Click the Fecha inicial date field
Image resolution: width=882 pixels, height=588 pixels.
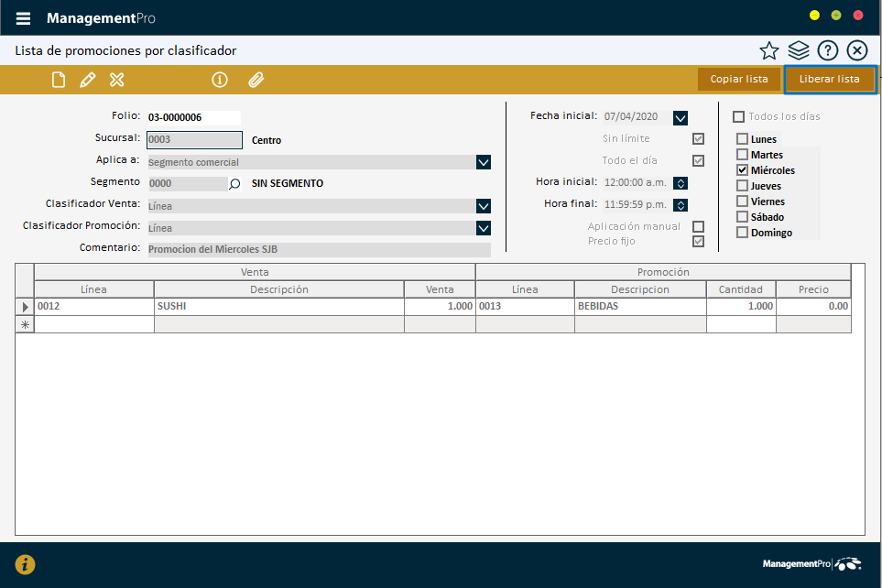[637, 117]
